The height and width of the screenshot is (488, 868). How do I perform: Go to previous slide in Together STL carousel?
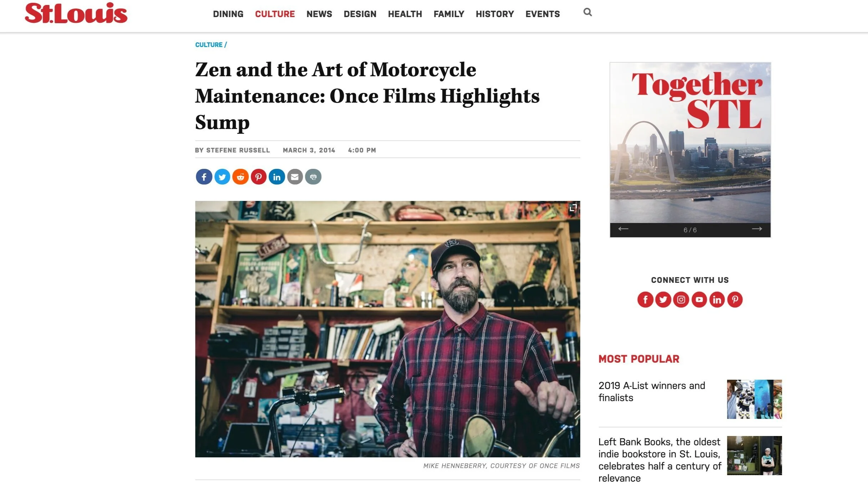[623, 229]
